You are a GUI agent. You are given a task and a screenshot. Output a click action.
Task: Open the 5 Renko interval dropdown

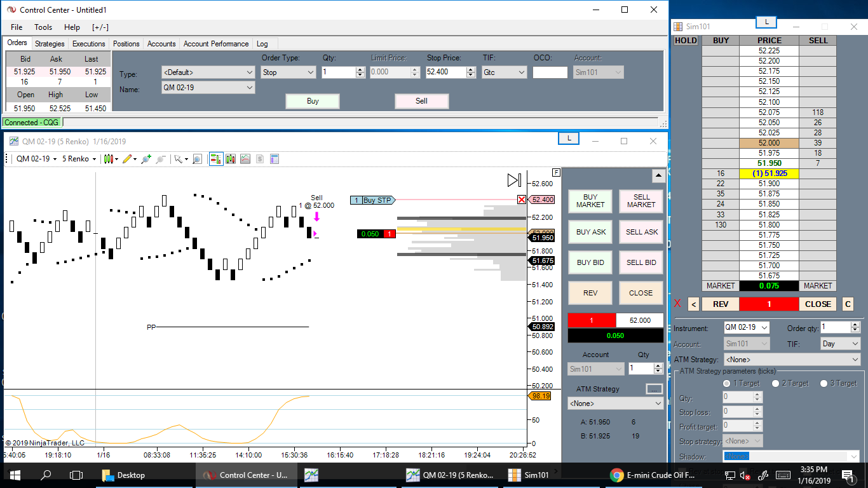point(79,159)
